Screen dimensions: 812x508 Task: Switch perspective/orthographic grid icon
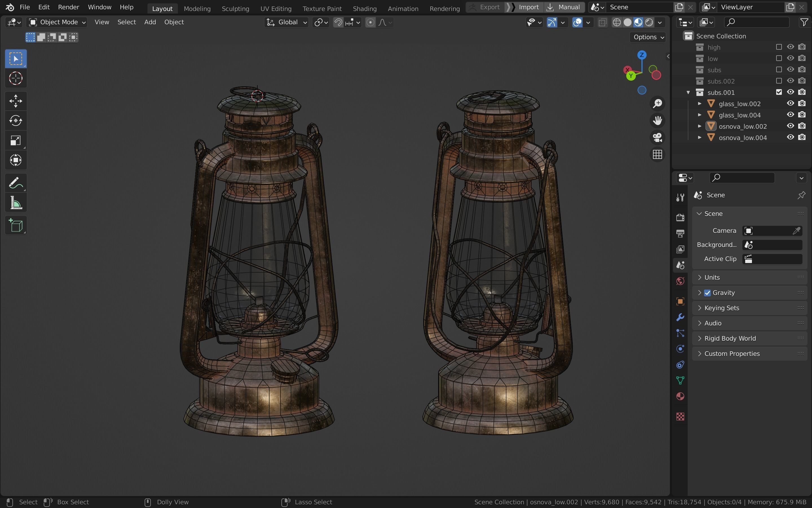[657, 155]
